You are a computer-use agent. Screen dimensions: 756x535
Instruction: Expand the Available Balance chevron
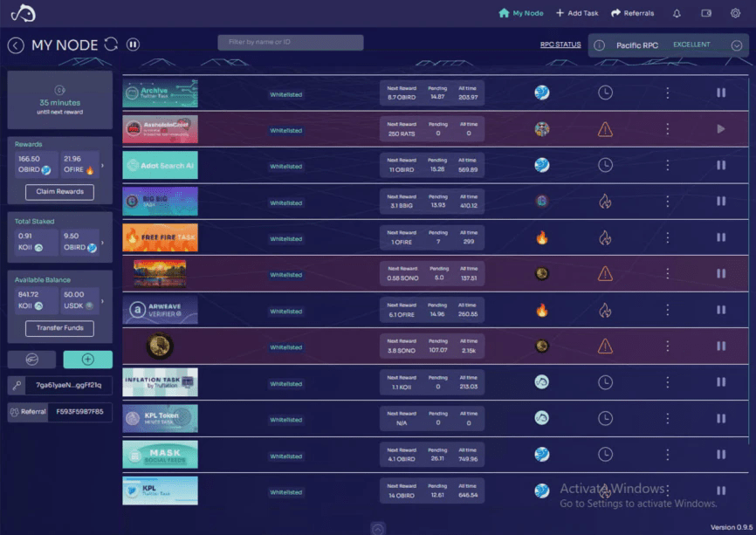point(102,299)
